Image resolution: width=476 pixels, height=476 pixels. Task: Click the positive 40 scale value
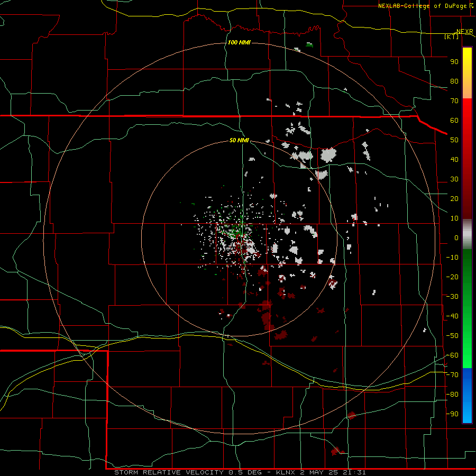pyautogui.click(x=454, y=160)
